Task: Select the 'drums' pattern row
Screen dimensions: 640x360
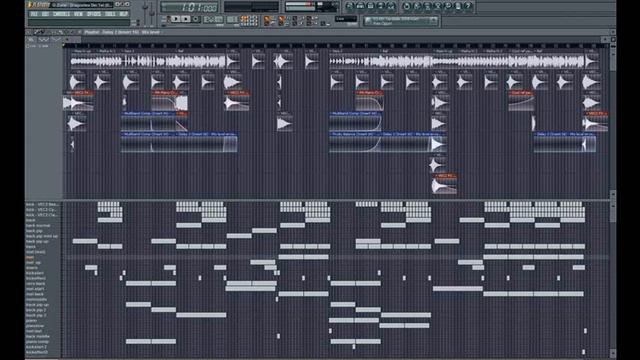Action: coord(43,268)
